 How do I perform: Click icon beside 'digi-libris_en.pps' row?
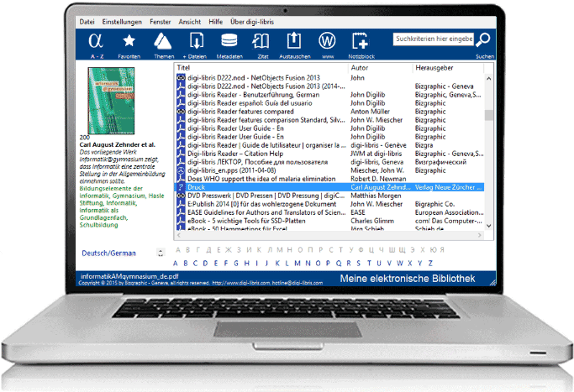tap(181, 170)
